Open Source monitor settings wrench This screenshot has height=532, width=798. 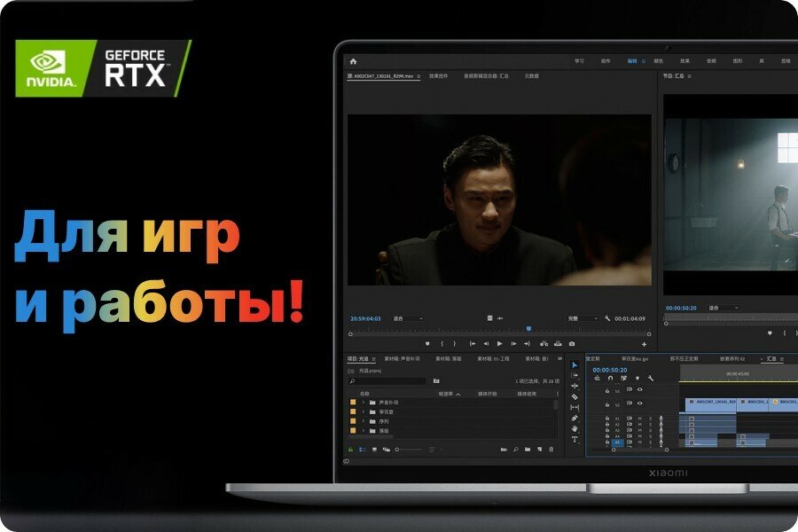click(x=607, y=318)
